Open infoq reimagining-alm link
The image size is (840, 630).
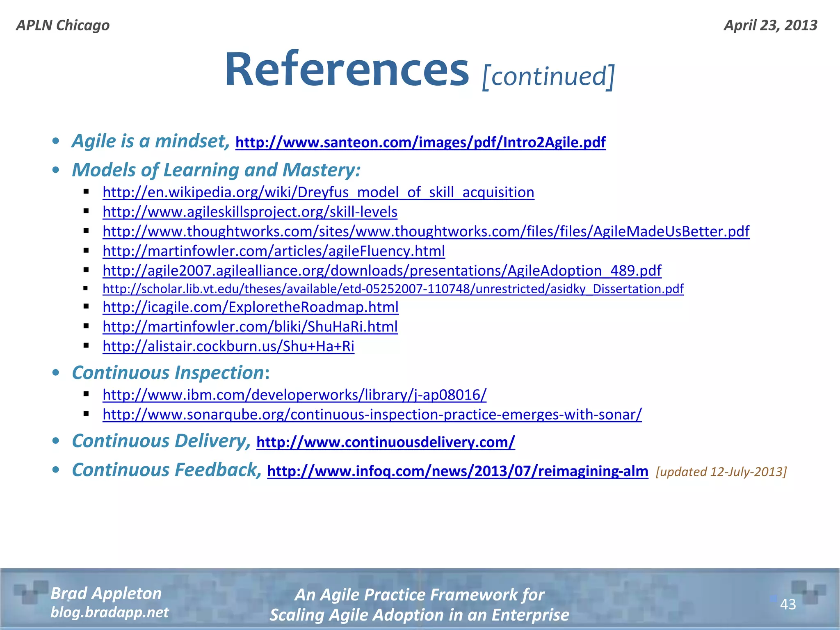click(457, 471)
